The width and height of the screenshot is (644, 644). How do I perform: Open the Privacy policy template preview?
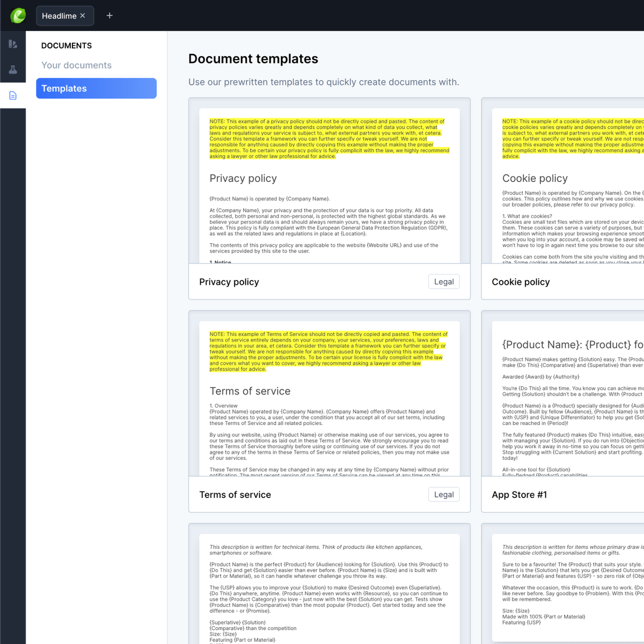[330, 186]
